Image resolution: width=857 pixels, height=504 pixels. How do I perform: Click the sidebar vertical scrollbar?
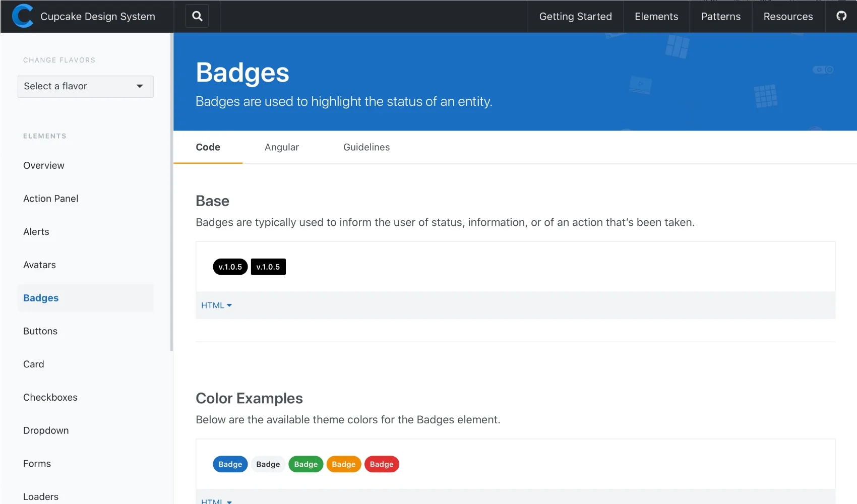coord(171,192)
